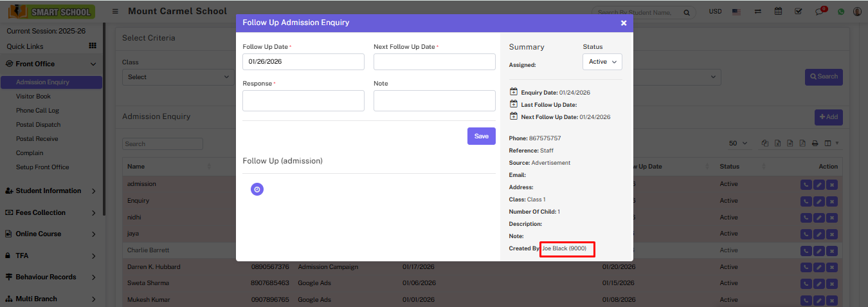This screenshot has width=868, height=307.
Task: Expand the Student Information menu
Action: pos(50,191)
